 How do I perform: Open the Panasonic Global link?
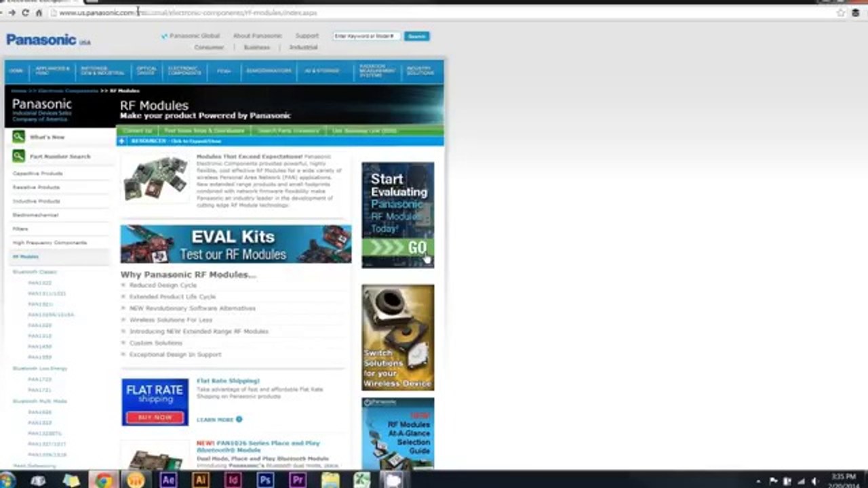(x=195, y=36)
